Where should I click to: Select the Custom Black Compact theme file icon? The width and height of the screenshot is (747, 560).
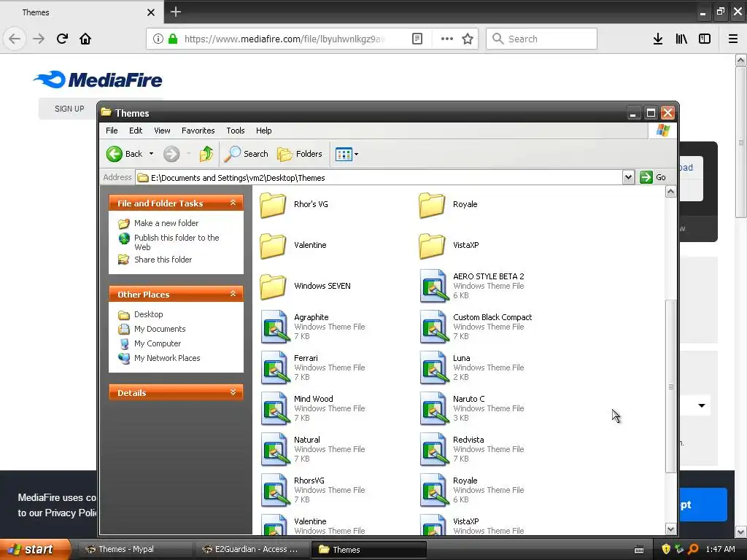tap(434, 327)
